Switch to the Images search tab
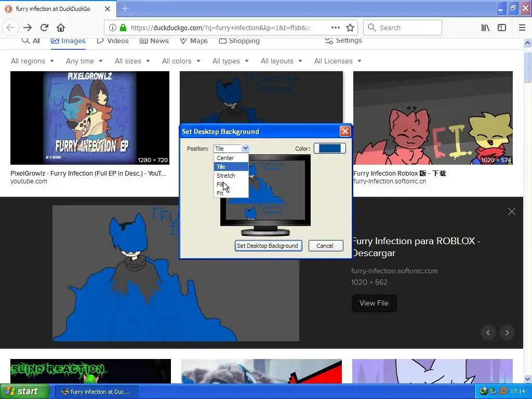Image resolution: width=532 pixels, height=399 pixels. pyautogui.click(x=68, y=41)
